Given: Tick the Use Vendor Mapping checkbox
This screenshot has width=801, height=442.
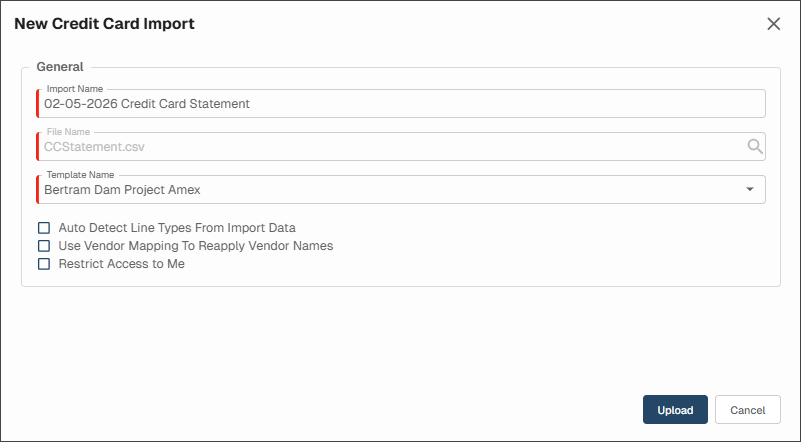Looking at the screenshot, I should coord(44,246).
